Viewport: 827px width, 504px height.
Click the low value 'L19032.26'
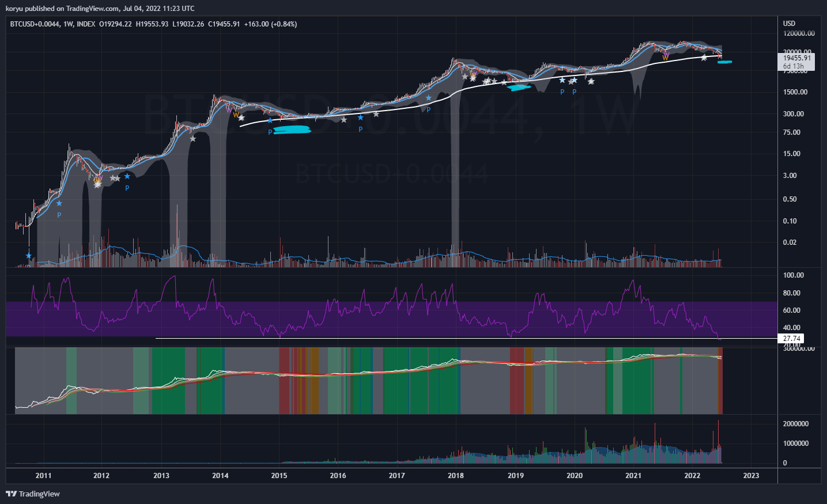(188, 24)
